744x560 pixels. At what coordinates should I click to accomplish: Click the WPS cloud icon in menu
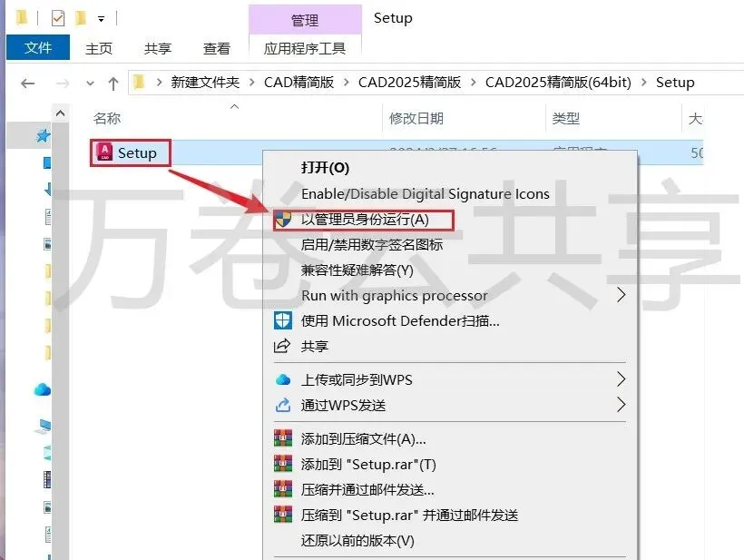point(283,379)
